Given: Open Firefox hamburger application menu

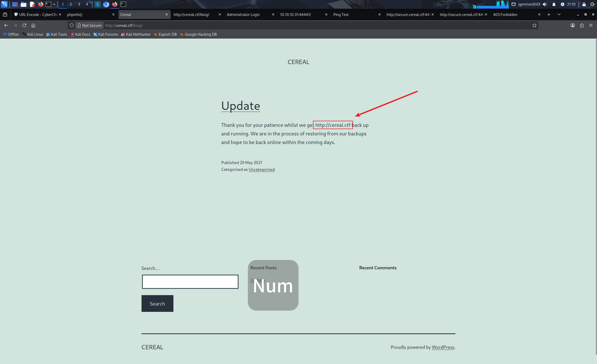Looking at the screenshot, I should [x=591, y=25].
